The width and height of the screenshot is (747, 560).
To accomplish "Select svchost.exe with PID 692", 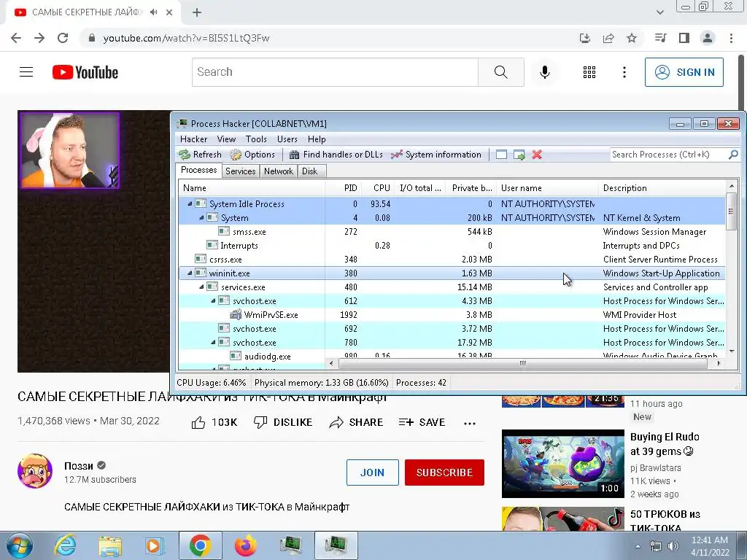I will [x=452, y=329].
